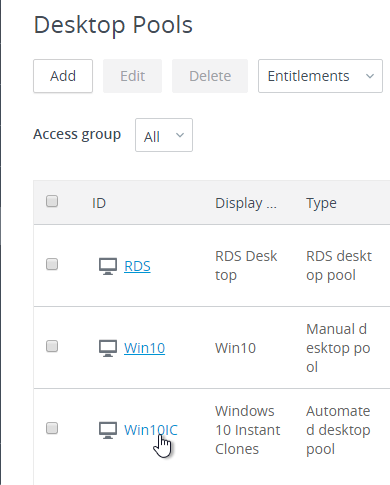Click the monitor icon beside RDS

(x=108, y=266)
